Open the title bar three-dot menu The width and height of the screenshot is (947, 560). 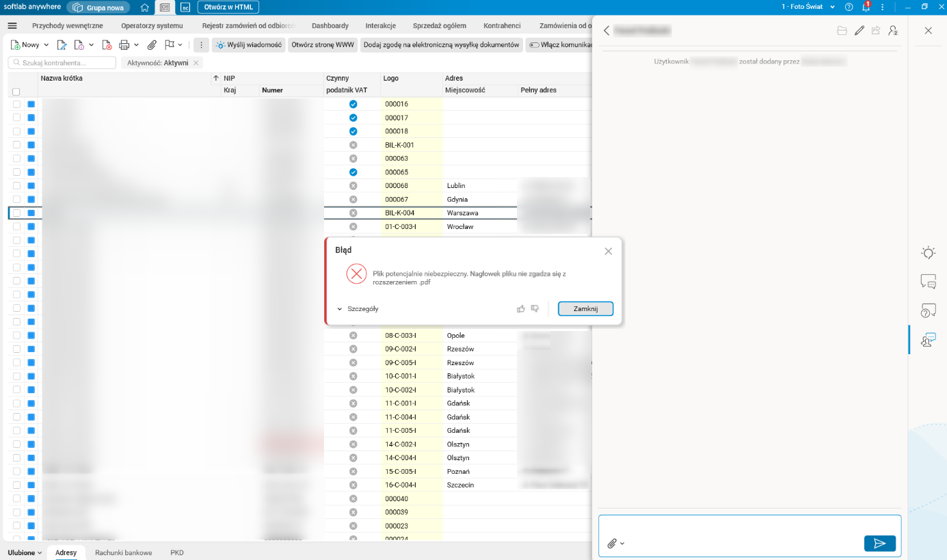click(x=883, y=7)
